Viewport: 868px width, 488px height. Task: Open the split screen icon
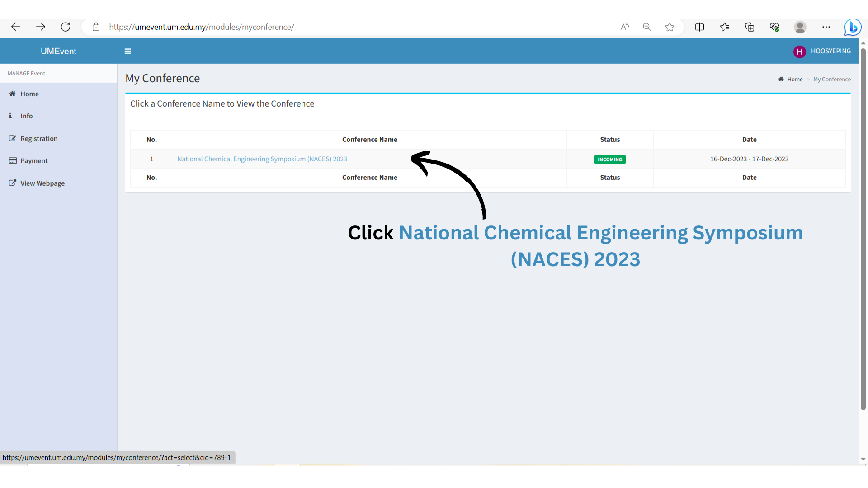click(699, 27)
